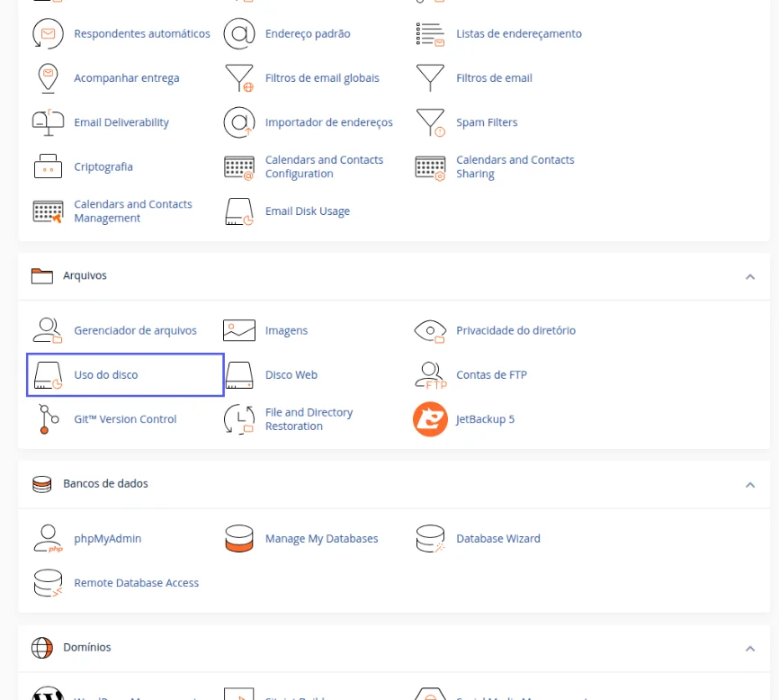Start the Database Wizard link
Viewport: 779px width, 700px height.
(x=497, y=539)
